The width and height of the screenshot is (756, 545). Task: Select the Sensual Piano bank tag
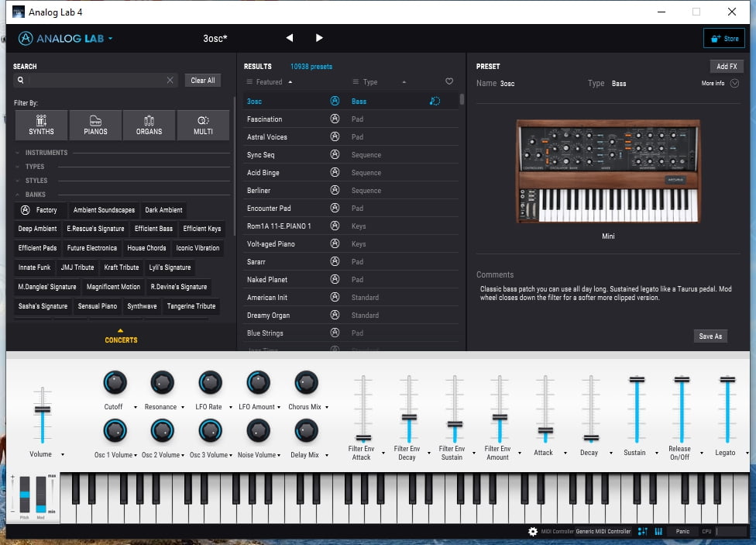coord(98,306)
